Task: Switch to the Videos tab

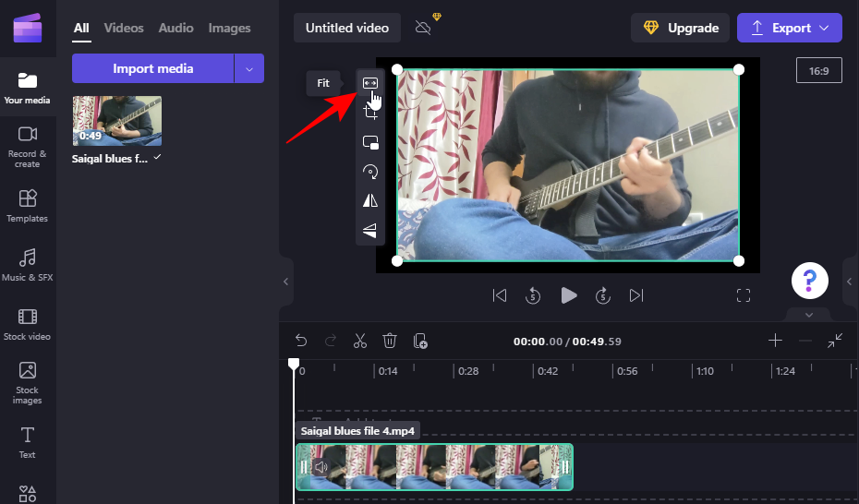Action: click(x=124, y=28)
